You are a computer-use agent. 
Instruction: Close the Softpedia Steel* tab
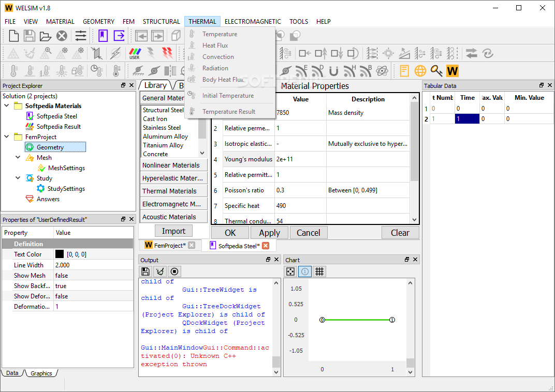tap(266, 246)
